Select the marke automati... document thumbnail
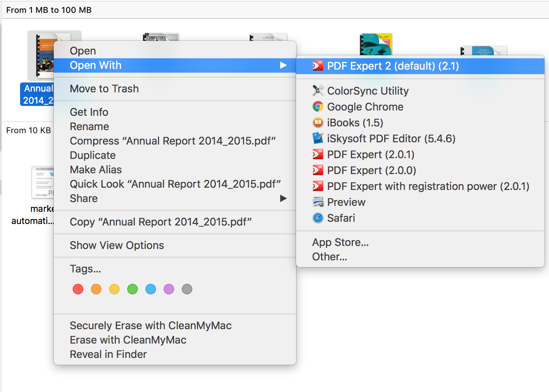The height and width of the screenshot is (392, 549). click(x=42, y=182)
